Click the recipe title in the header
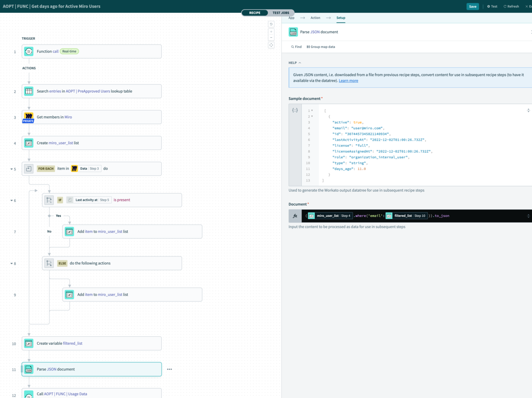 (52, 7)
